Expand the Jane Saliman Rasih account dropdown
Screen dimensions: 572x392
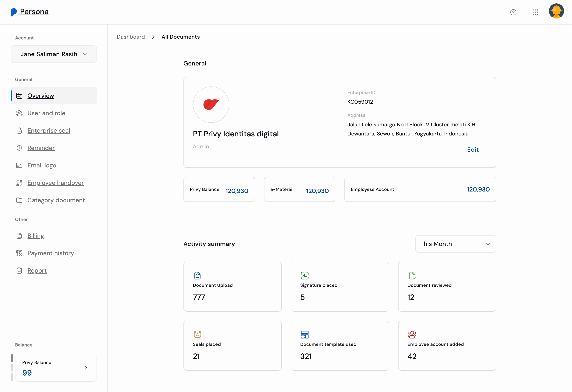pyautogui.click(x=54, y=54)
